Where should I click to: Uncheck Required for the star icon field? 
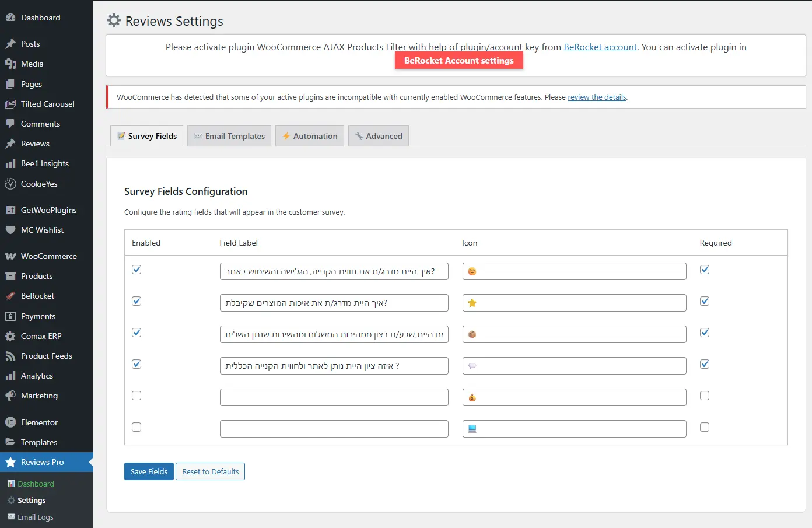click(x=705, y=301)
